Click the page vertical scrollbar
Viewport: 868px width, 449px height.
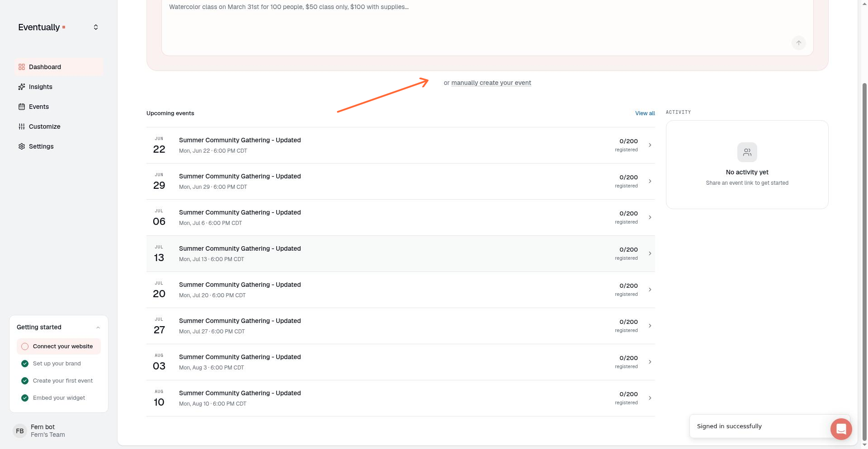pyautogui.click(x=865, y=262)
